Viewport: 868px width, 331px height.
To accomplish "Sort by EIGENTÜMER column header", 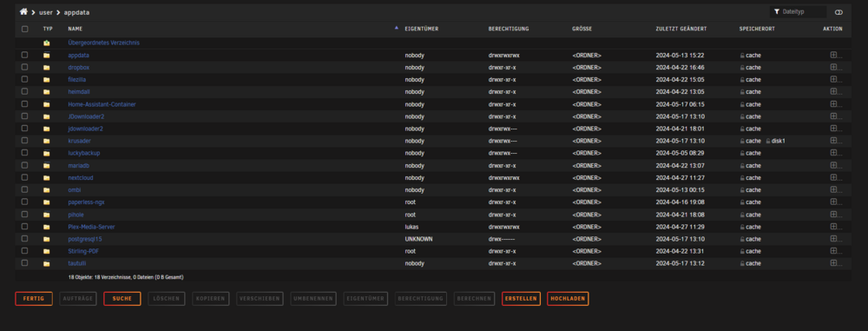I will coord(422,29).
